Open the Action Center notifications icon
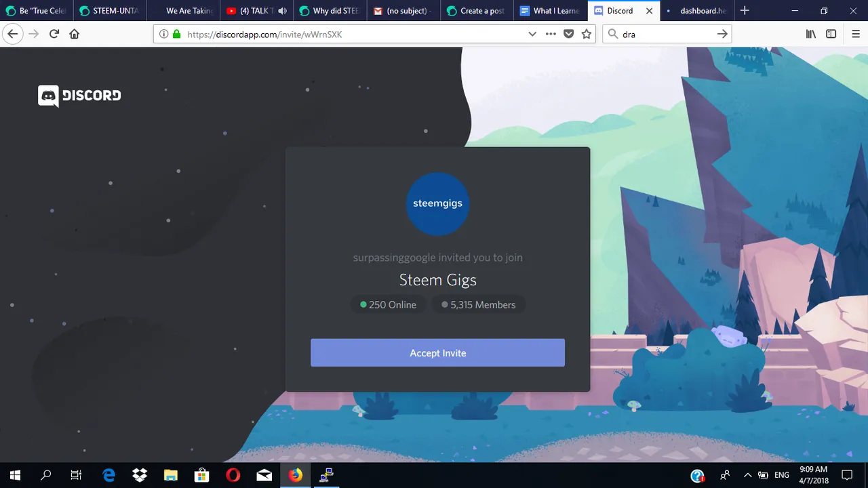The height and width of the screenshot is (488, 868). point(847,475)
